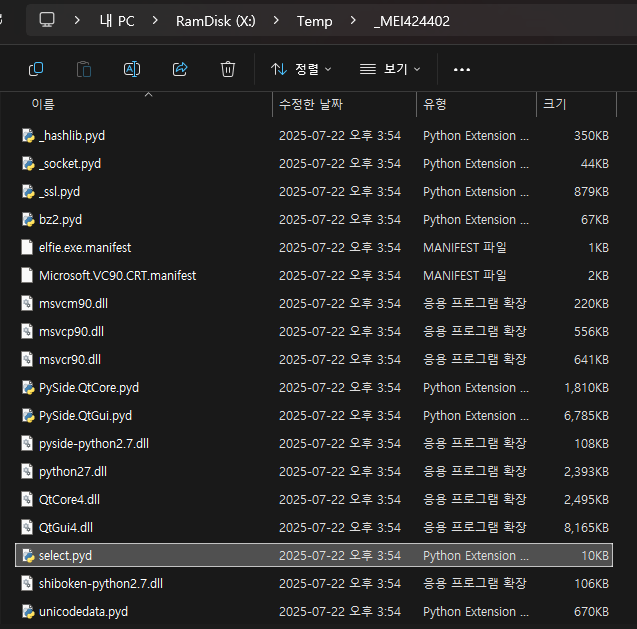Sort by 수정한 날짜 column header
The height and width of the screenshot is (629, 637).
[x=311, y=104]
